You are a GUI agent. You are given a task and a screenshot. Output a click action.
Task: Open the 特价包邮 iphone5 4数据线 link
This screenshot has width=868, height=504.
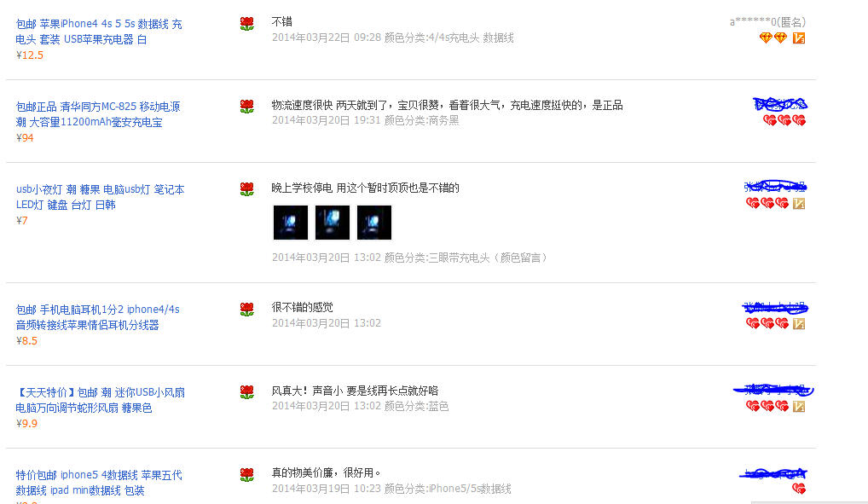(99, 483)
